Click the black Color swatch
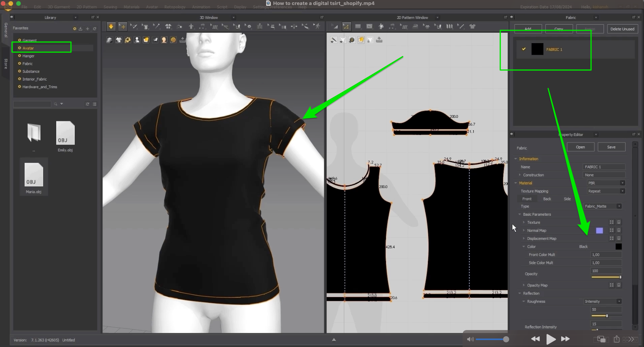 click(619, 246)
